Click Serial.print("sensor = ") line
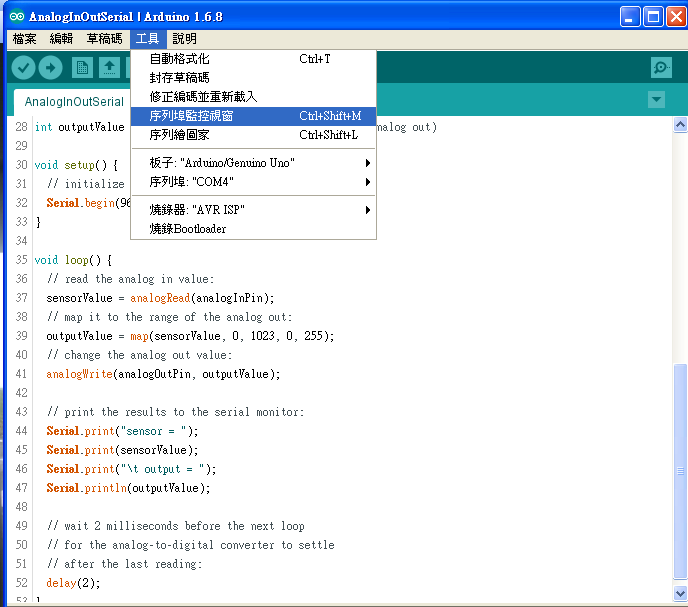Screen dimensions: 688x607 (x=122, y=431)
